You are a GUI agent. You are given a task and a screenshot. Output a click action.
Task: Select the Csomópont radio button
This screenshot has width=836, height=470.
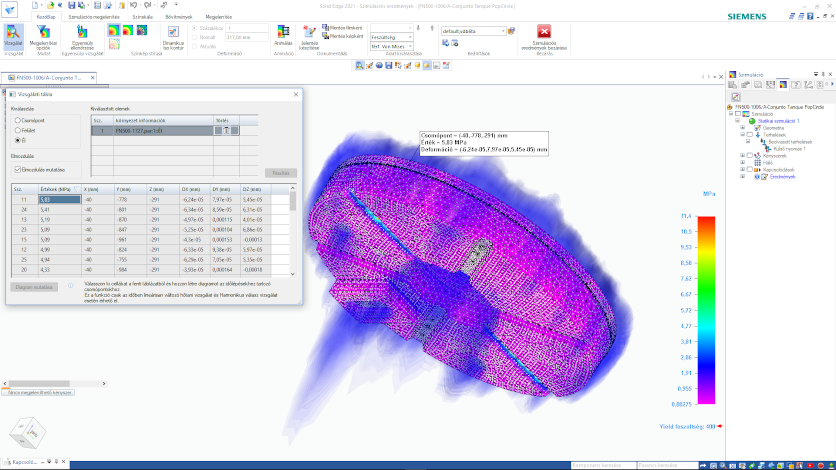pyautogui.click(x=18, y=120)
